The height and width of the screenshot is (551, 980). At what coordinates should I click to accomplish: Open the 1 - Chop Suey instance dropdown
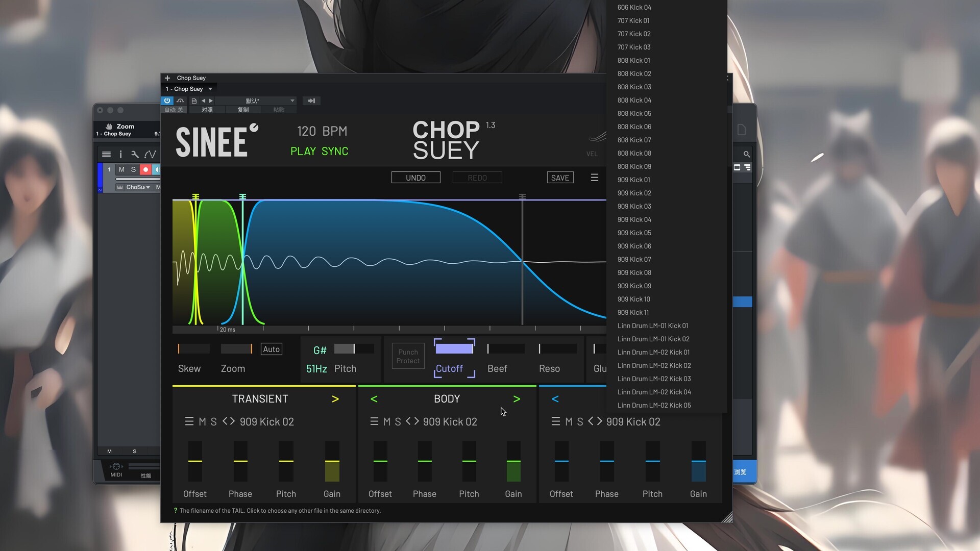point(210,89)
